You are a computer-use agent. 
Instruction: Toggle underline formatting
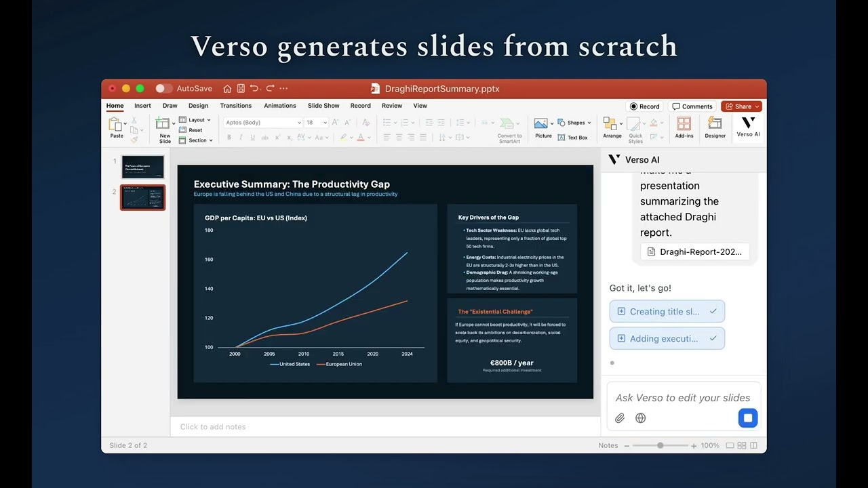tap(253, 137)
